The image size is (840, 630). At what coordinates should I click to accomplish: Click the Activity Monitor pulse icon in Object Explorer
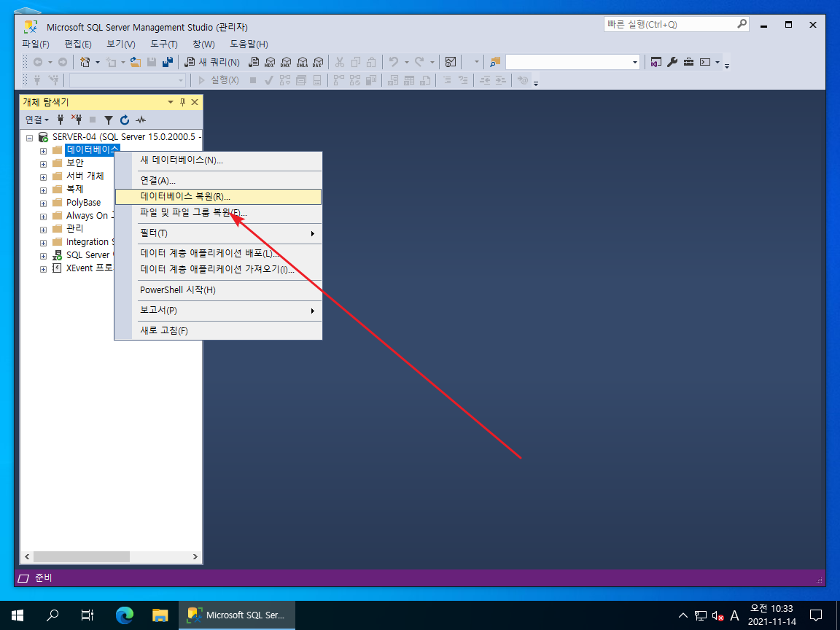click(x=141, y=120)
